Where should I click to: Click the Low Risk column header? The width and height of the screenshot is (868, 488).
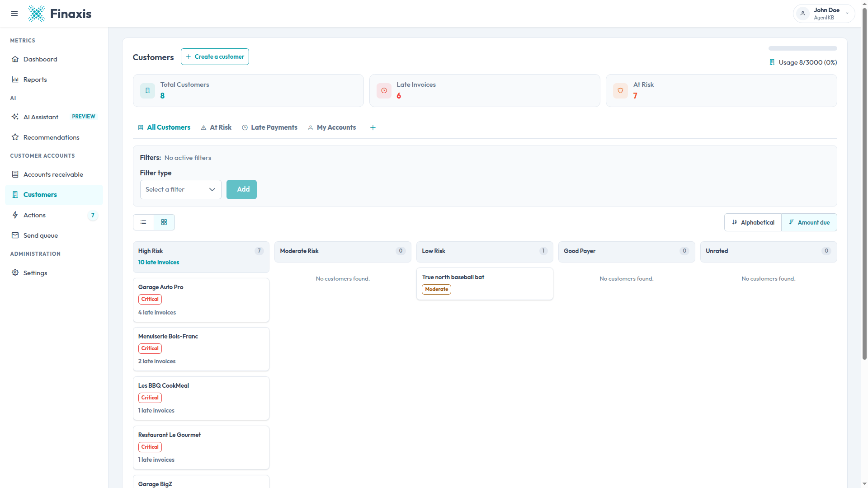(x=485, y=252)
